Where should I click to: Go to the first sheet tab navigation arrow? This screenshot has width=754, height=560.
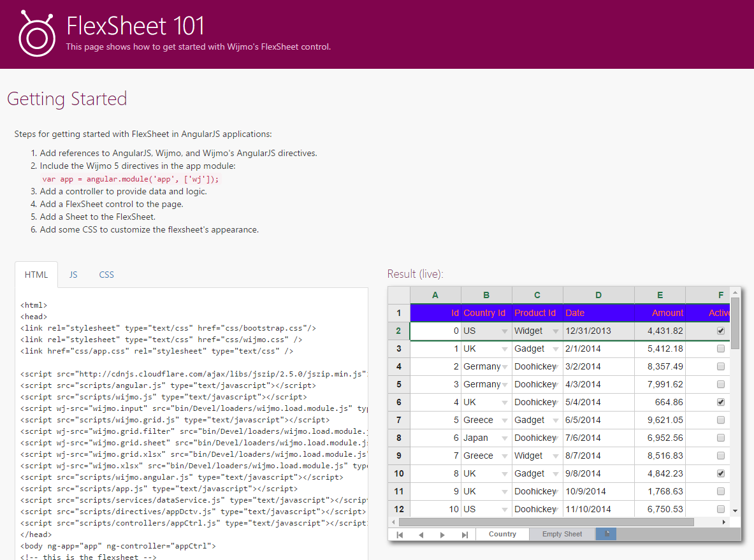coord(400,535)
